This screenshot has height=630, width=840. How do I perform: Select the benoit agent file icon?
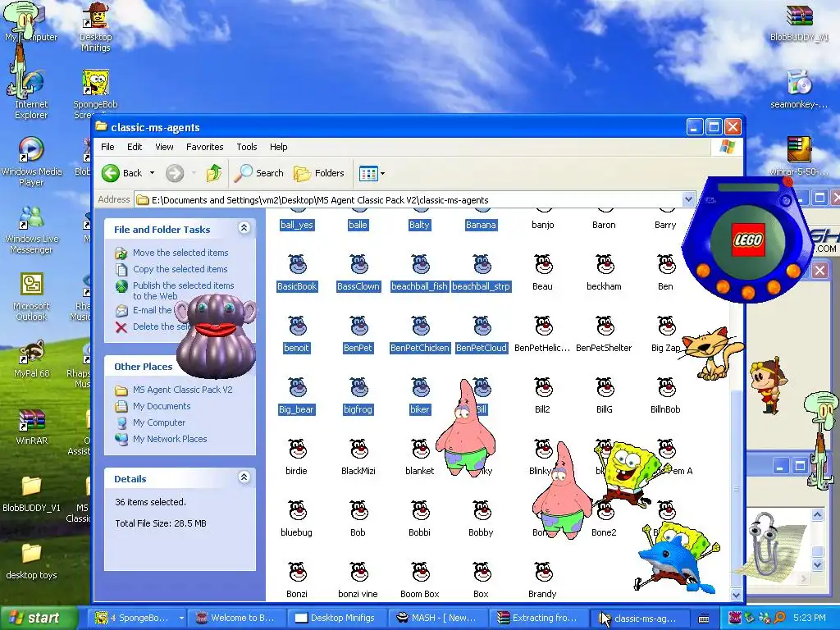tap(297, 326)
